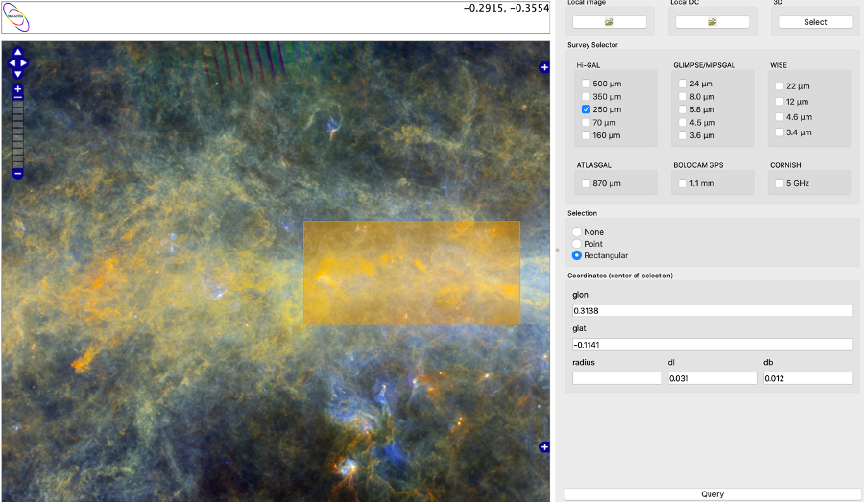Select the None selection mode
This screenshot has width=866, height=504.
(577, 232)
